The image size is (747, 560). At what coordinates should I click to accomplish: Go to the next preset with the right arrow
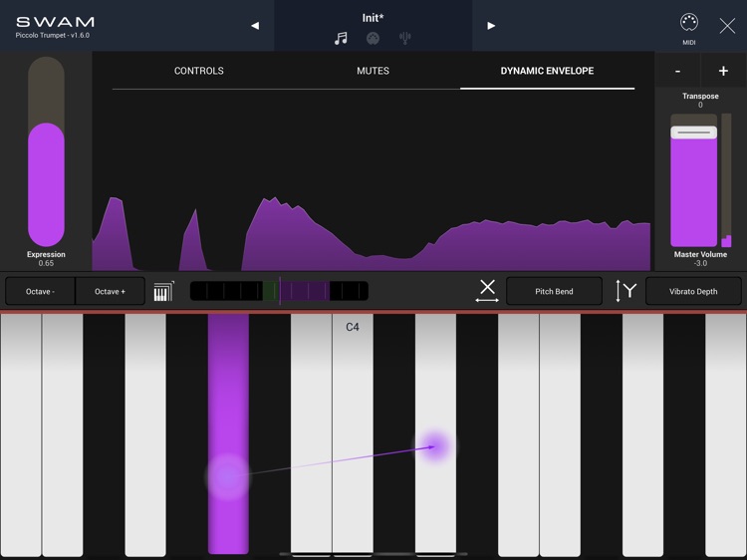click(x=491, y=26)
